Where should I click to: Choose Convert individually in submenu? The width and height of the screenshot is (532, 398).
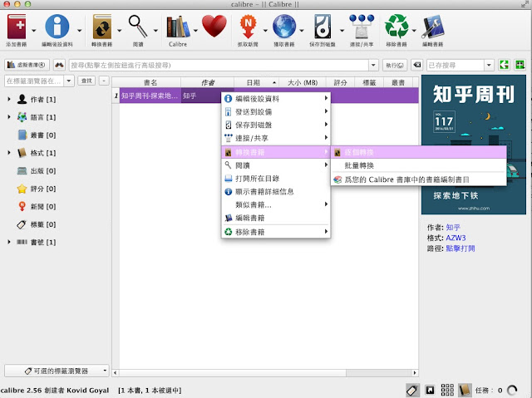[x=419, y=152]
